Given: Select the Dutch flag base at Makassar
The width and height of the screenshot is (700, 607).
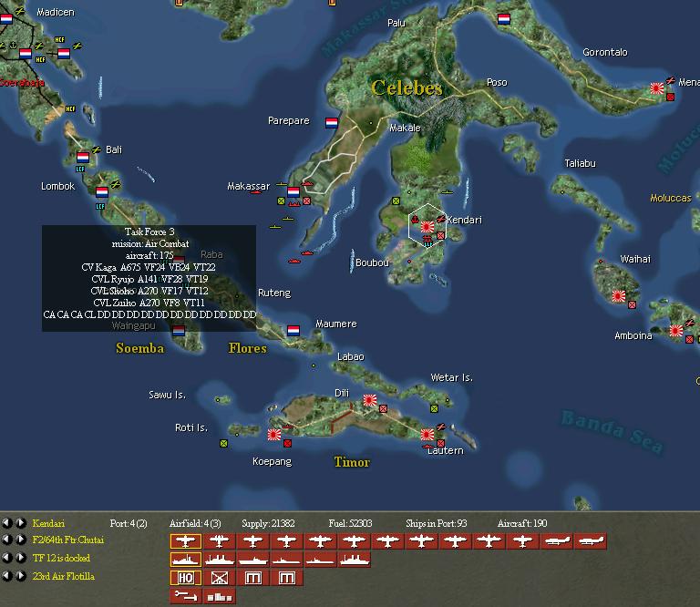Looking at the screenshot, I should pyautogui.click(x=293, y=192).
